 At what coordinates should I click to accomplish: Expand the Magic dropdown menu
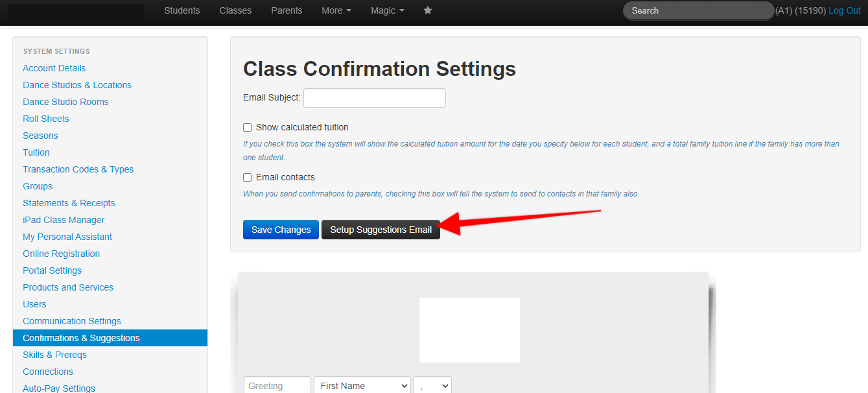point(387,10)
